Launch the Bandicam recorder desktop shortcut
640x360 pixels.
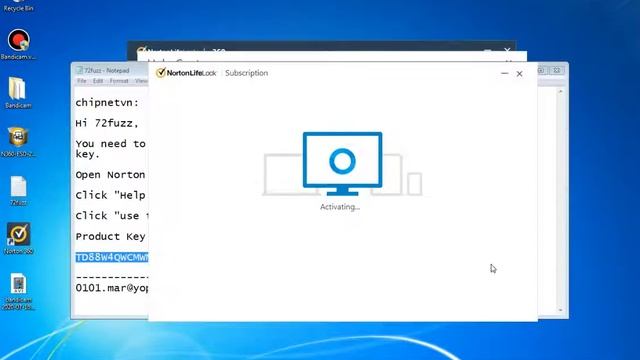18,44
